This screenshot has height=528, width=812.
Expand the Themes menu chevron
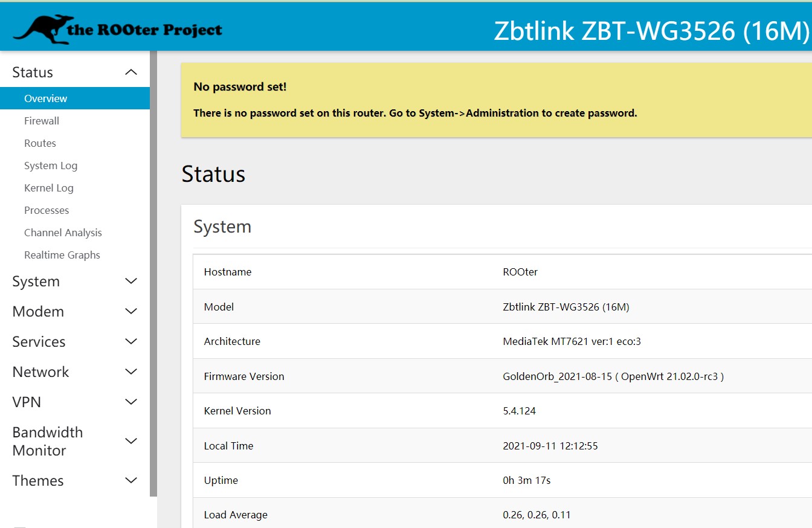tap(131, 481)
